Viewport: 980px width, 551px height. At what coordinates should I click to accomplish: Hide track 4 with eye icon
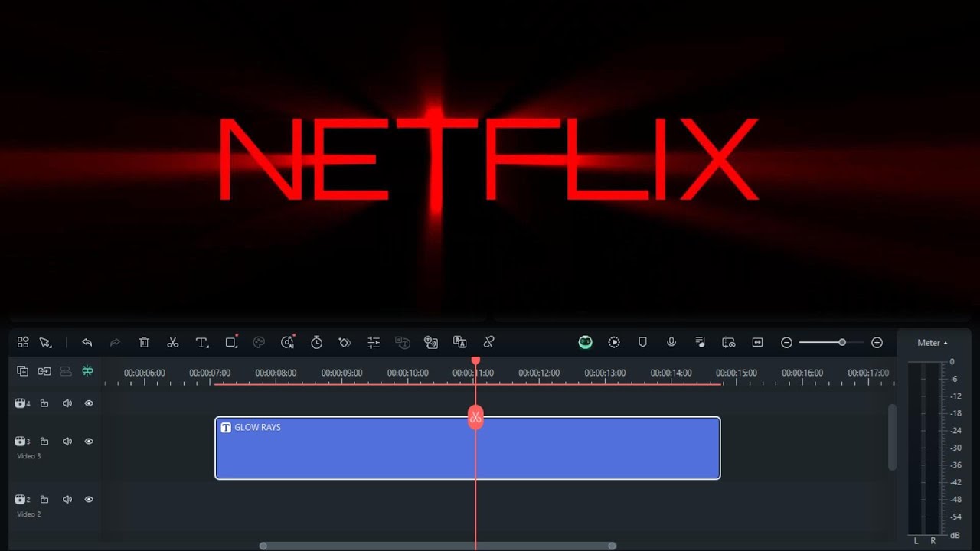pyautogui.click(x=89, y=403)
